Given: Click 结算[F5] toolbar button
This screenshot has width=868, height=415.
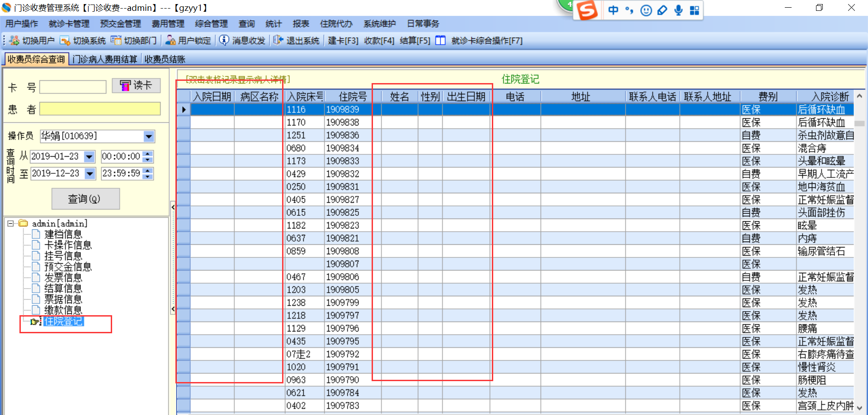Looking at the screenshot, I should coord(415,41).
